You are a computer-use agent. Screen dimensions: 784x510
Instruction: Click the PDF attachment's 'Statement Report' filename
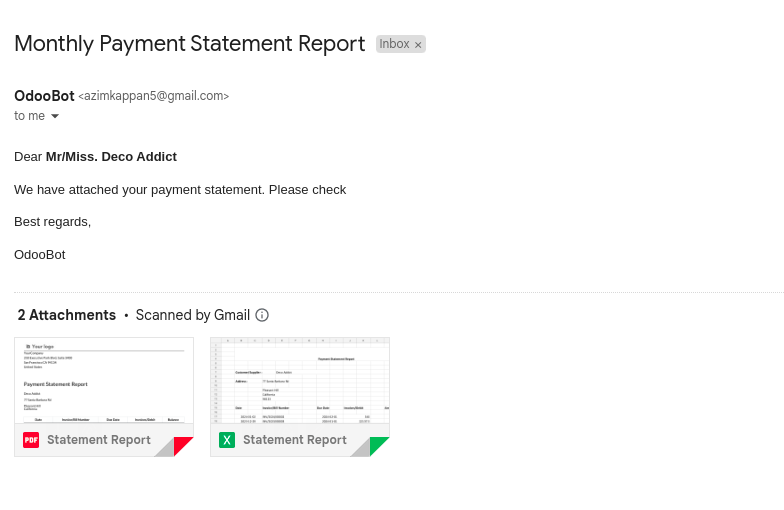click(99, 440)
